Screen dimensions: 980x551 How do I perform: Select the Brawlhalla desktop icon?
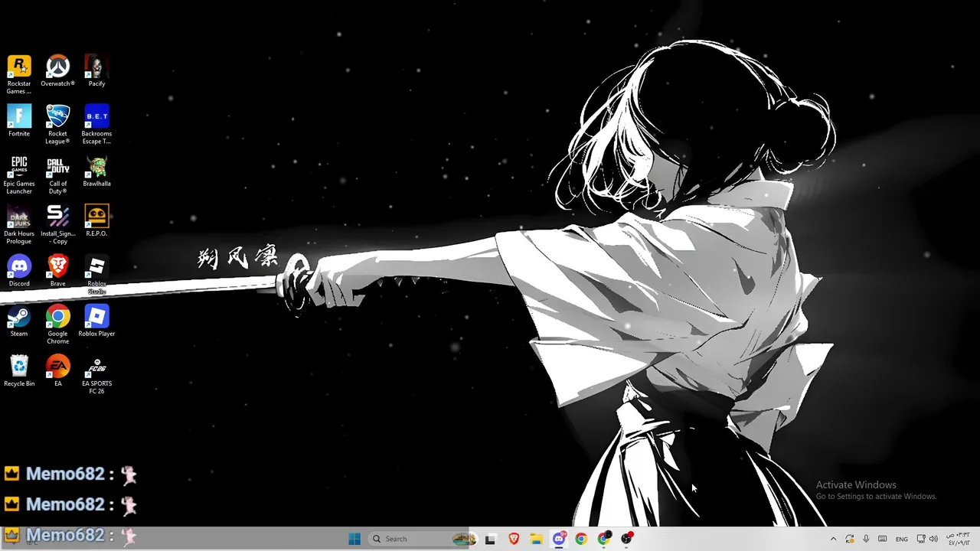tap(96, 171)
